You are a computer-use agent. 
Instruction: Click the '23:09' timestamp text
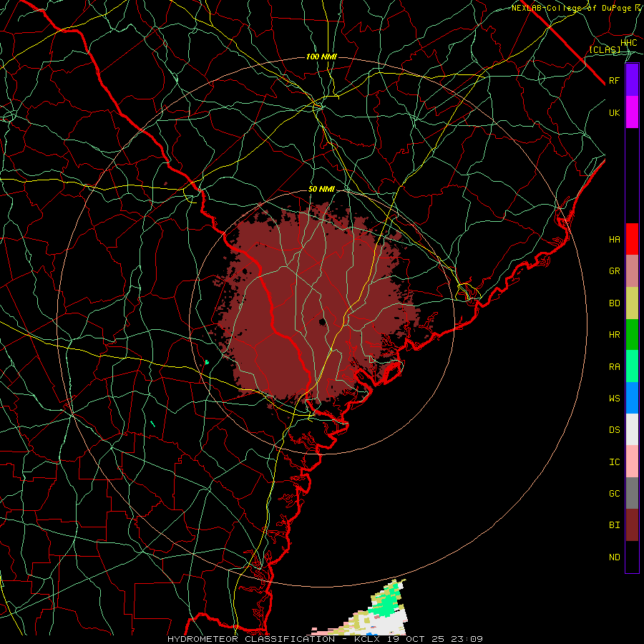point(469,639)
